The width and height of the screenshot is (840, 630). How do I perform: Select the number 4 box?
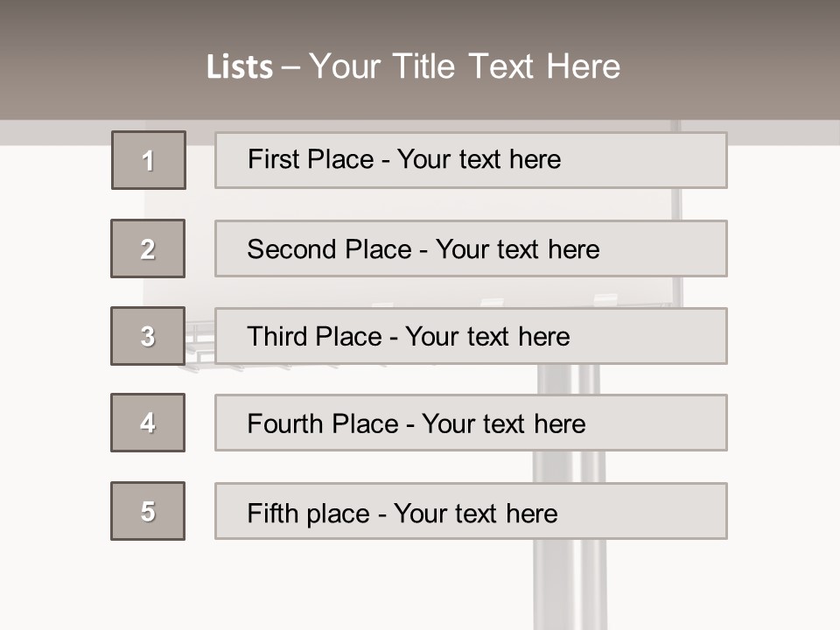click(148, 423)
